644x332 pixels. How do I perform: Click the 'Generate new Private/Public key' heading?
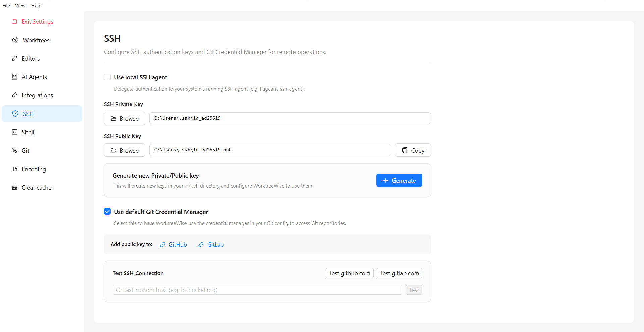[156, 176]
